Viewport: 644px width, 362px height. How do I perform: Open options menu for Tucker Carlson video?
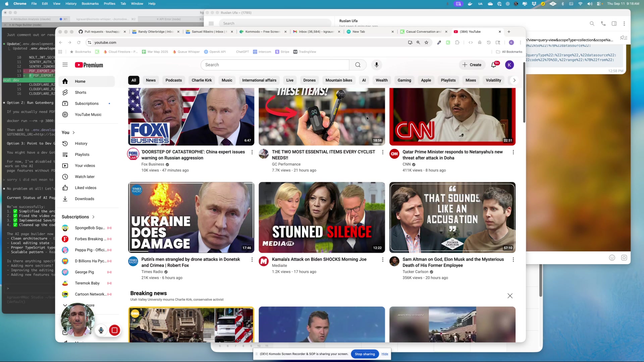click(x=513, y=260)
